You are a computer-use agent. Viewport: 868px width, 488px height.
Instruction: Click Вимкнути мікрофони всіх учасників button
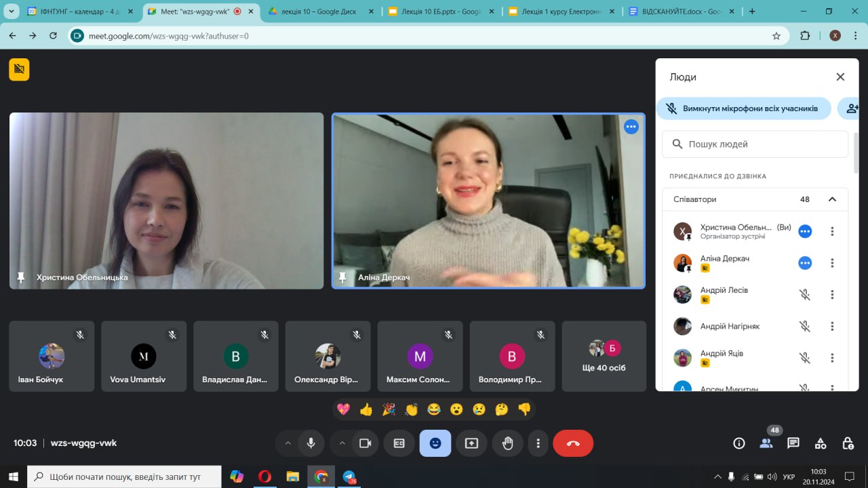(x=743, y=108)
